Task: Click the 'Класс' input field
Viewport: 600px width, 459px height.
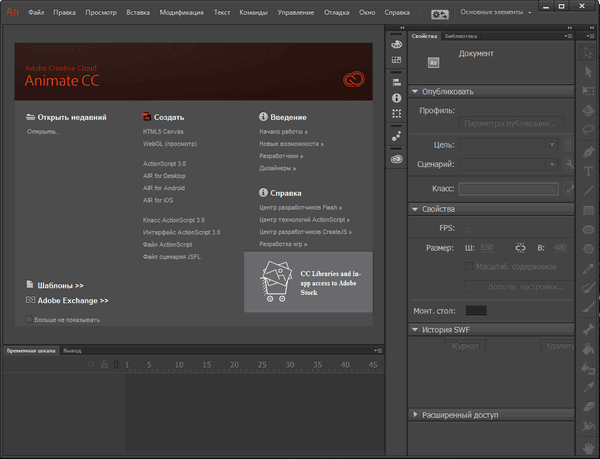Action: pos(509,189)
